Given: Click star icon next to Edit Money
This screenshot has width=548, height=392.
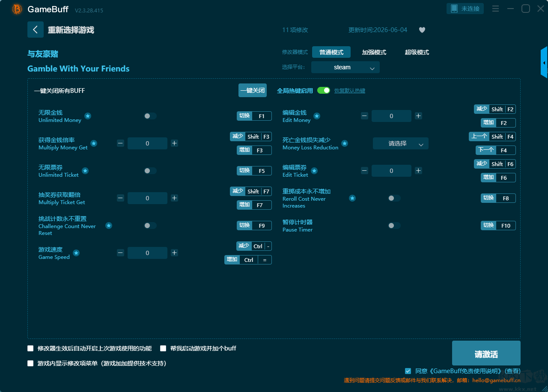Looking at the screenshot, I should (x=317, y=116).
